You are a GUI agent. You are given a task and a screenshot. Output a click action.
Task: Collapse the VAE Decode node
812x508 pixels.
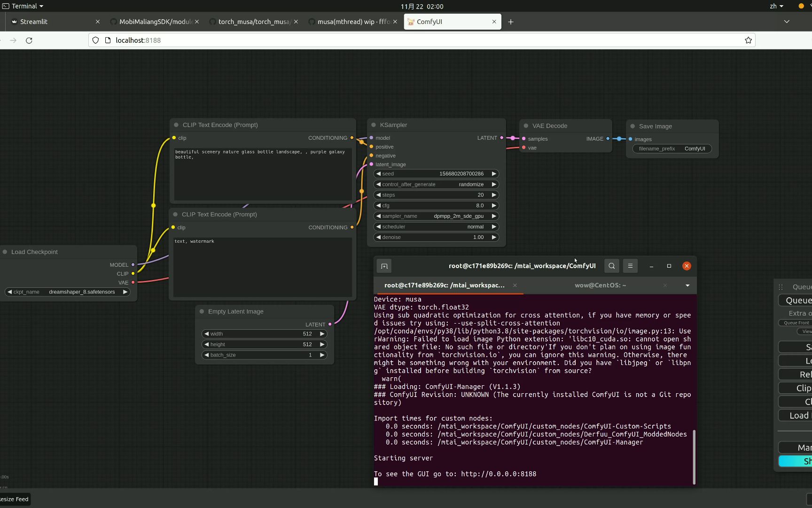[x=526, y=126]
